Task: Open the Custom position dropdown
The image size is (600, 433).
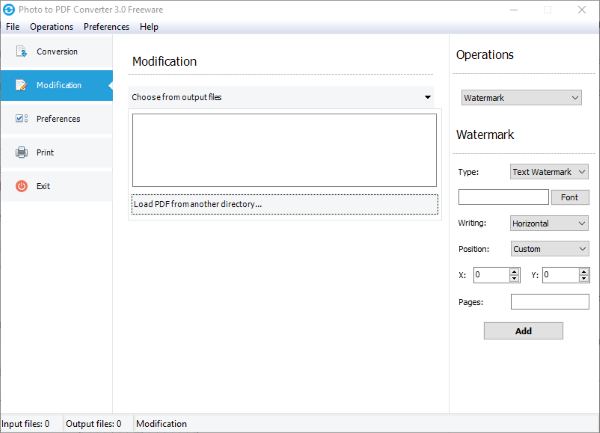Action: pos(549,249)
